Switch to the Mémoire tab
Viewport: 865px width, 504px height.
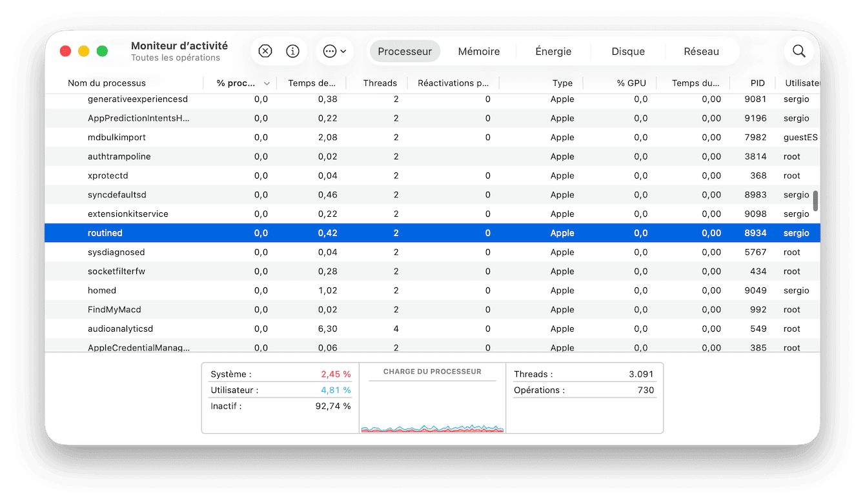point(478,52)
